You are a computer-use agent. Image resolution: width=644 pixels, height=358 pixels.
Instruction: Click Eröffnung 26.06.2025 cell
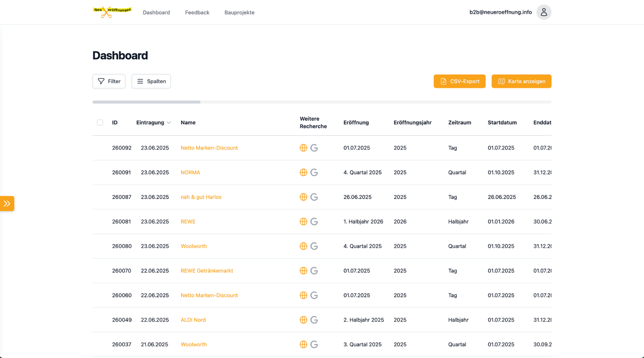[358, 197]
